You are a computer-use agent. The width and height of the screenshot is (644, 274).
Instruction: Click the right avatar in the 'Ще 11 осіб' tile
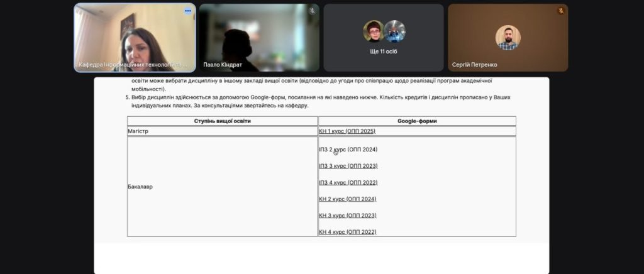pyautogui.click(x=395, y=31)
